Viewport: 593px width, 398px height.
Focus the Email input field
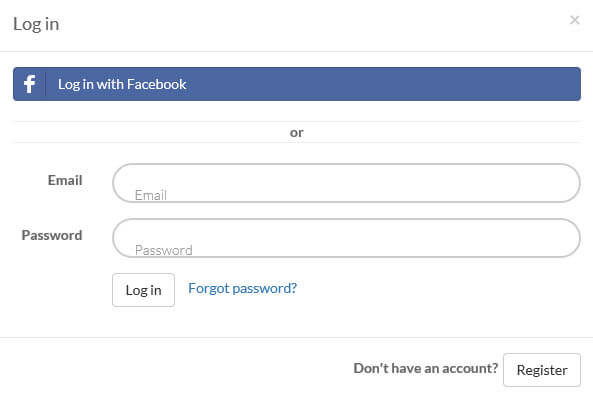[346, 183]
